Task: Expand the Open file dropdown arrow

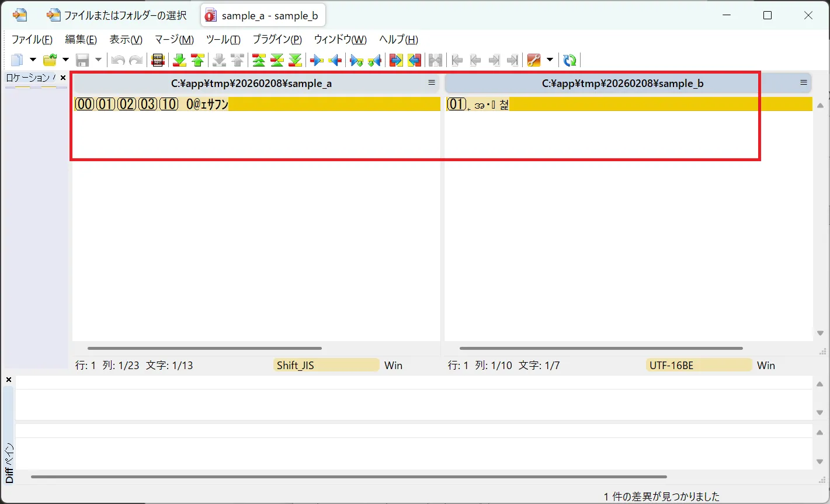Action: (65, 60)
